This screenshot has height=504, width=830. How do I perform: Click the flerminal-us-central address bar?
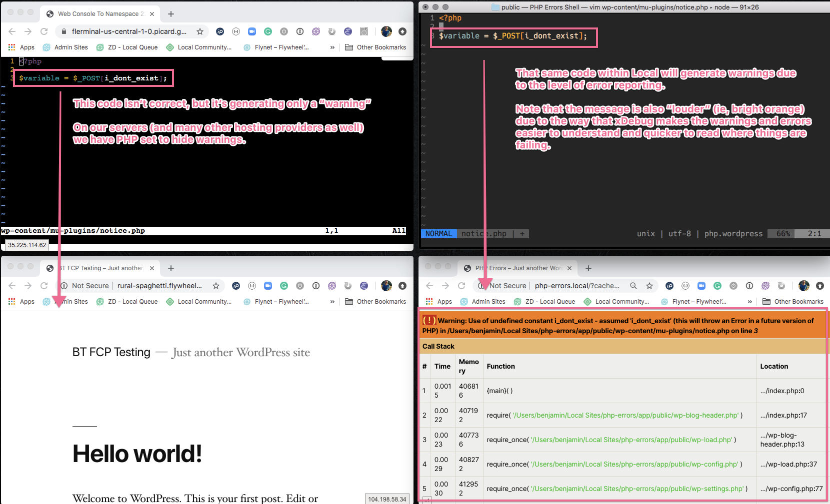(129, 31)
